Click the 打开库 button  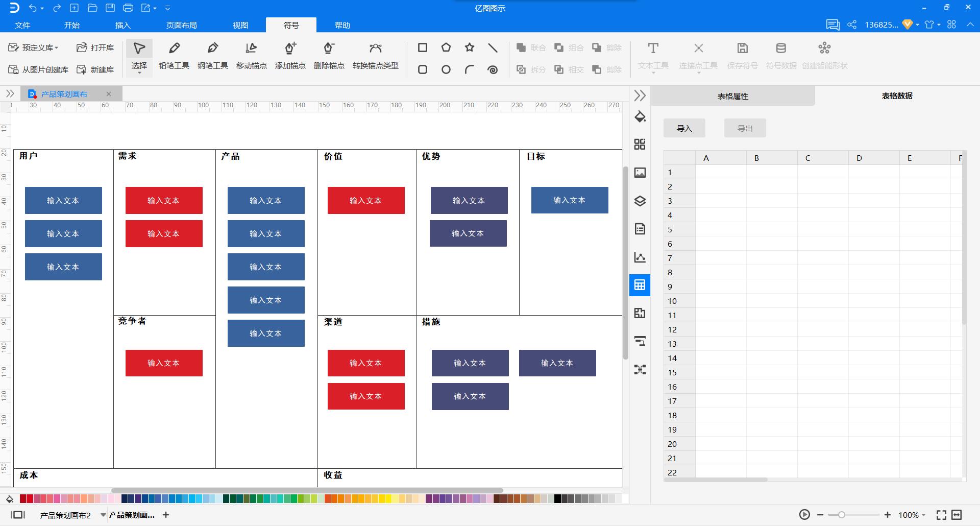tap(95, 47)
